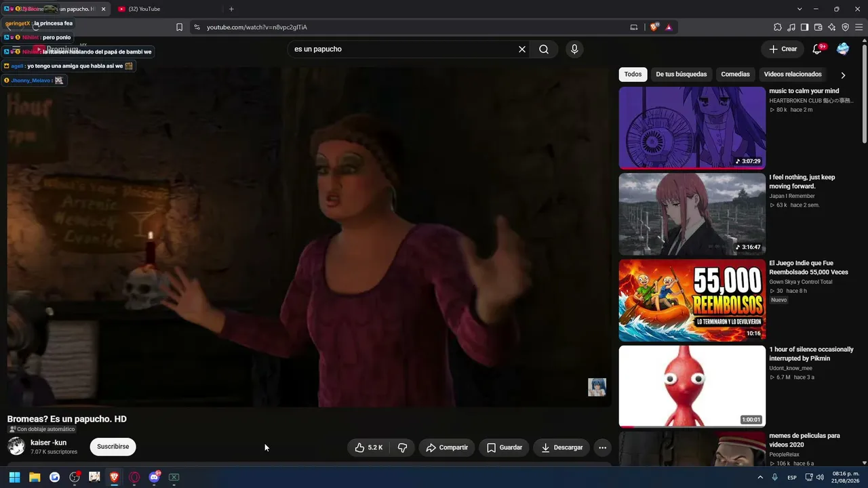Image resolution: width=868 pixels, height=488 pixels.
Task: Save the video with Guardar
Action: pos(505,447)
